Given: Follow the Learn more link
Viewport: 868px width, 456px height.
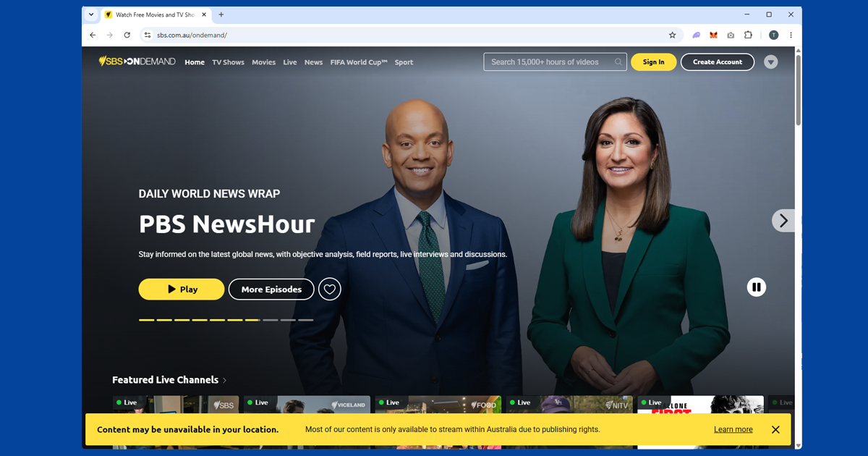Looking at the screenshot, I should (x=733, y=429).
